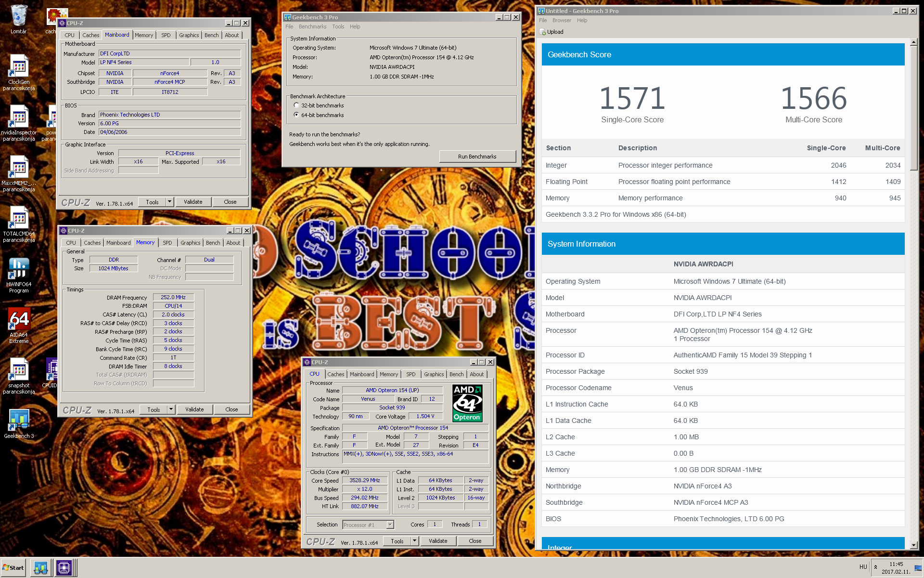Click Core Voltage 1.504 V value

point(425,416)
